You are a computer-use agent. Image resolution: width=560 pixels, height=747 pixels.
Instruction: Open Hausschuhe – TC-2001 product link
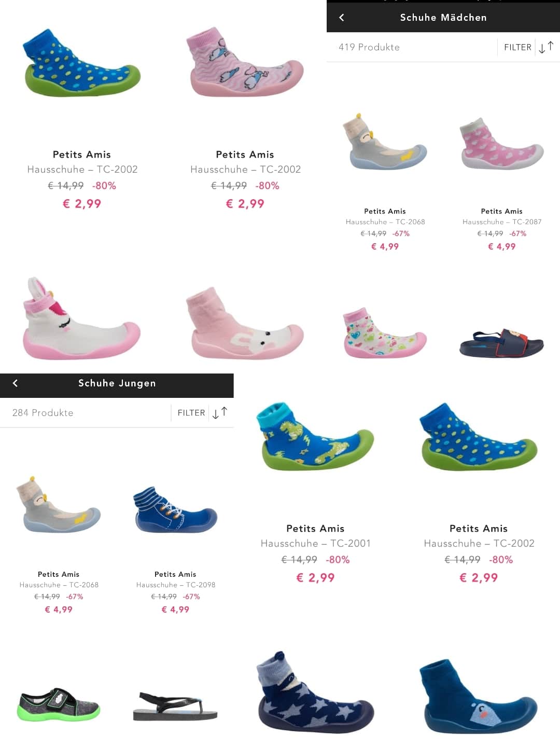pyautogui.click(x=315, y=544)
